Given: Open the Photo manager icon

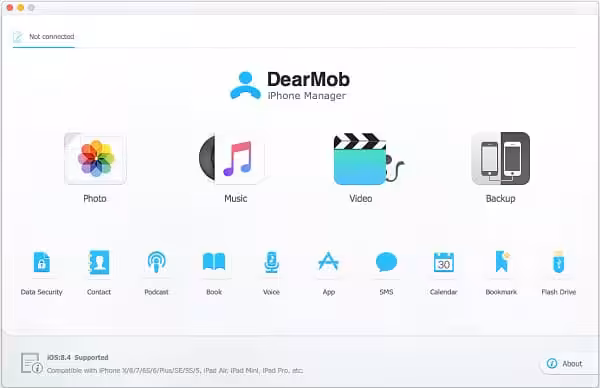Looking at the screenshot, I should pos(95,158).
